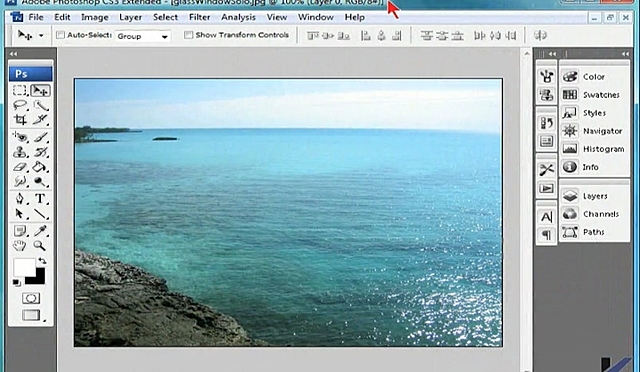Image resolution: width=640 pixels, height=372 pixels.
Task: Open the Navigator panel
Action: pos(594,131)
